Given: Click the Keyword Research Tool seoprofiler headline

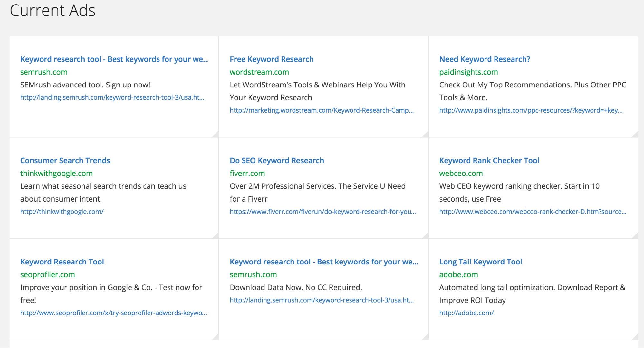Looking at the screenshot, I should coord(62,262).
